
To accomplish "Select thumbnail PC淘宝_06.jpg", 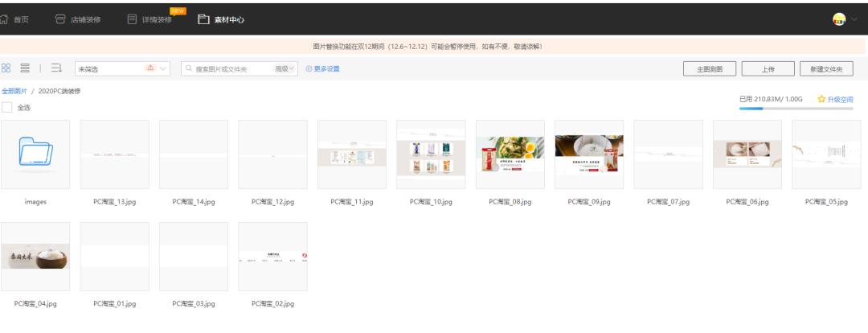I will click(747, 154).
